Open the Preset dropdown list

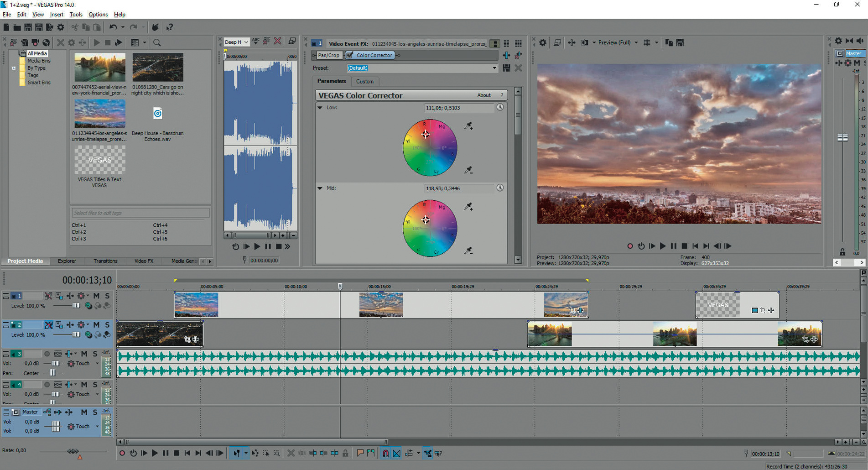pyautogui.click(x=494, y=68)
